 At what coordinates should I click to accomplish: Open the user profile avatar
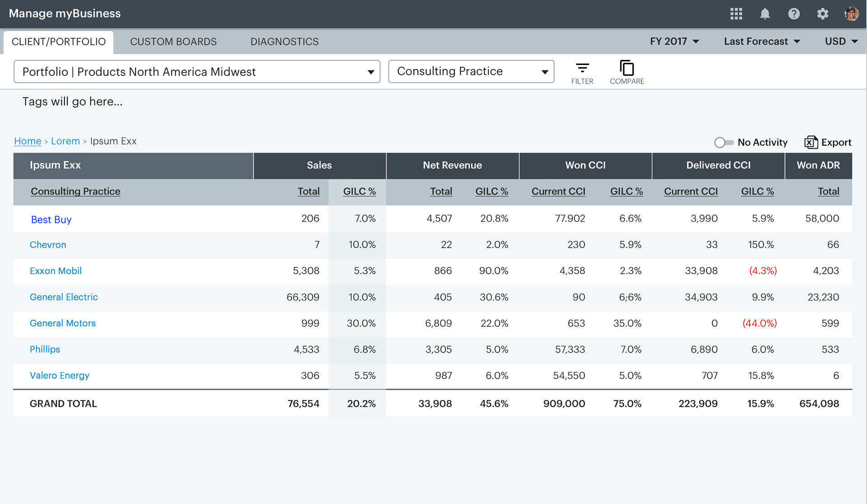click(x=852, y=14)
